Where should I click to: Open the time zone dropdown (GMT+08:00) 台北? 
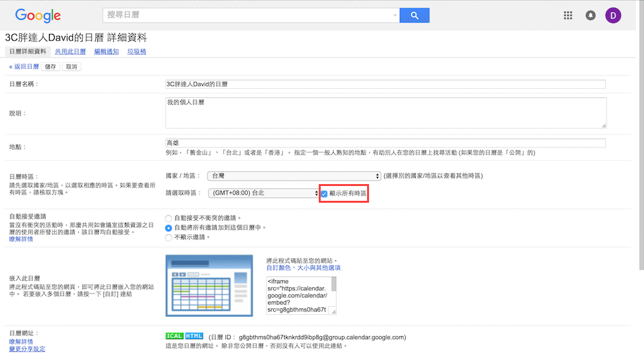click(263, 193)
